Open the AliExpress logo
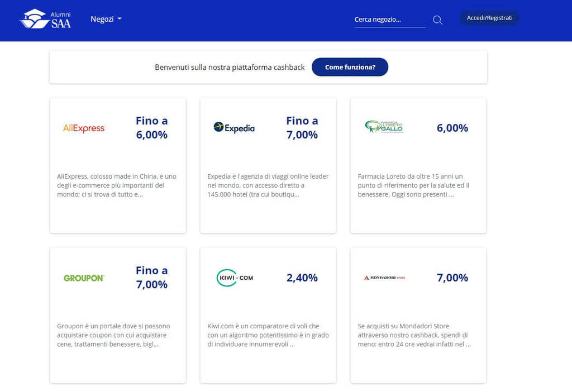The image size is (572, 392). point(84,128)
